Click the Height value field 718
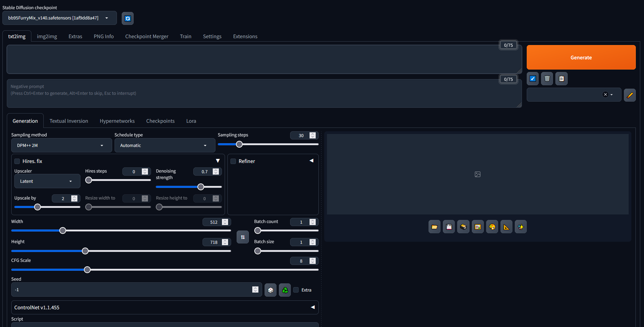 coord(216,242)
